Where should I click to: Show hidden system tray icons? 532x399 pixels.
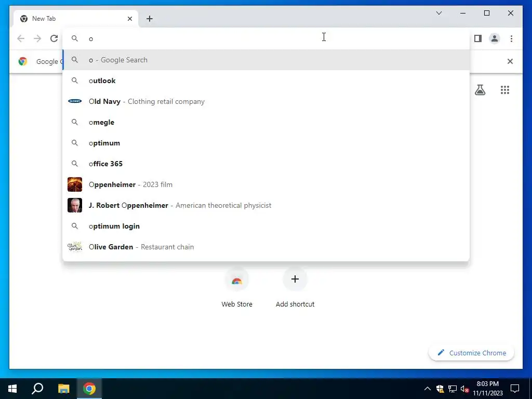point(428,389)
